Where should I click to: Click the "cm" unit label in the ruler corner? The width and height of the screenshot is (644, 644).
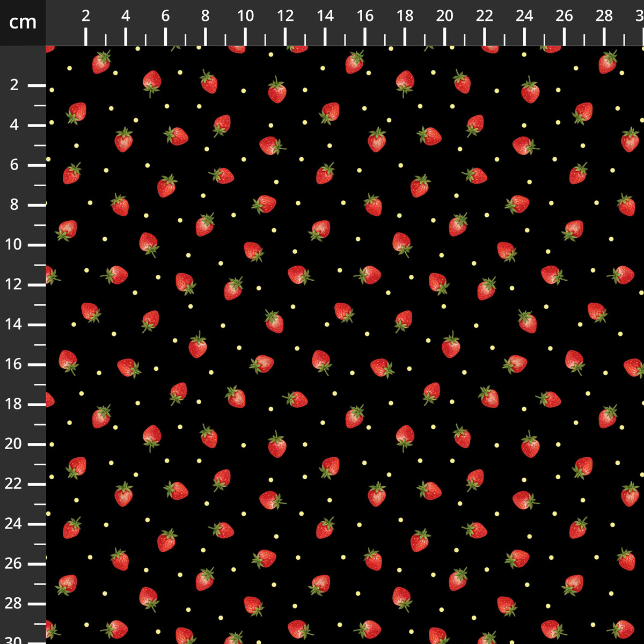(23, 23)
